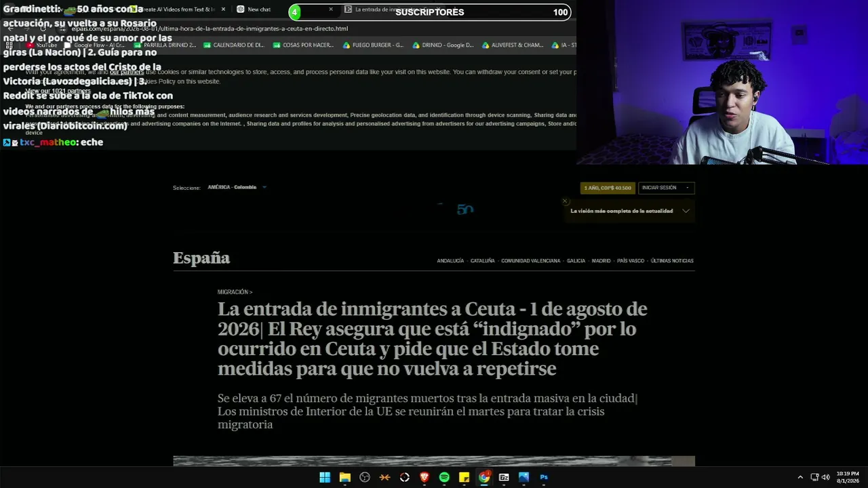The image size is (868, 488).
Task: Open the Brave browser taskbar icon
Action: tap(425, 477)
